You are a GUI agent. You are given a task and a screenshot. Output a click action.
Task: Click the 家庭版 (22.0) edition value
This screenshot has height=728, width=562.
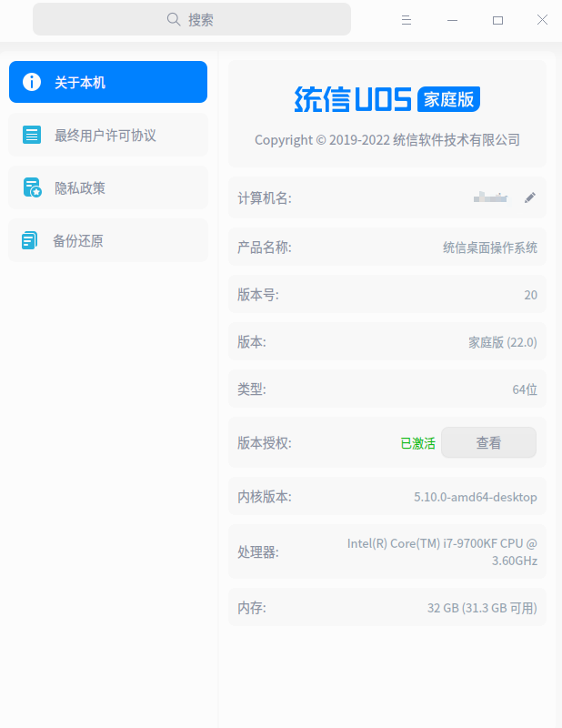coord(503,342)
